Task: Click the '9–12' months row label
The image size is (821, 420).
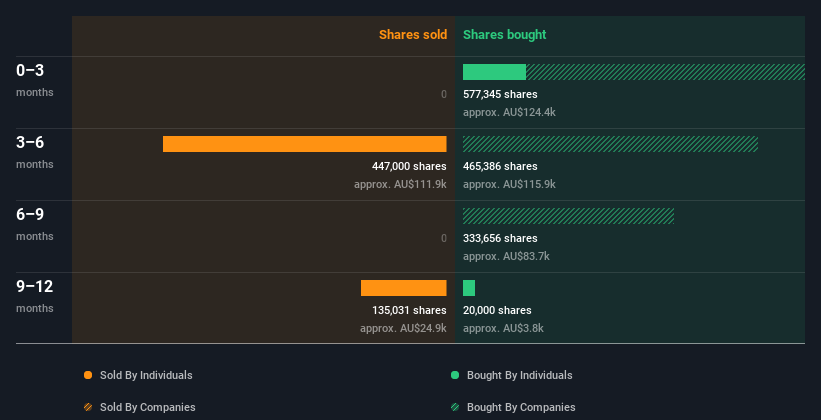Action: (35, 286)
